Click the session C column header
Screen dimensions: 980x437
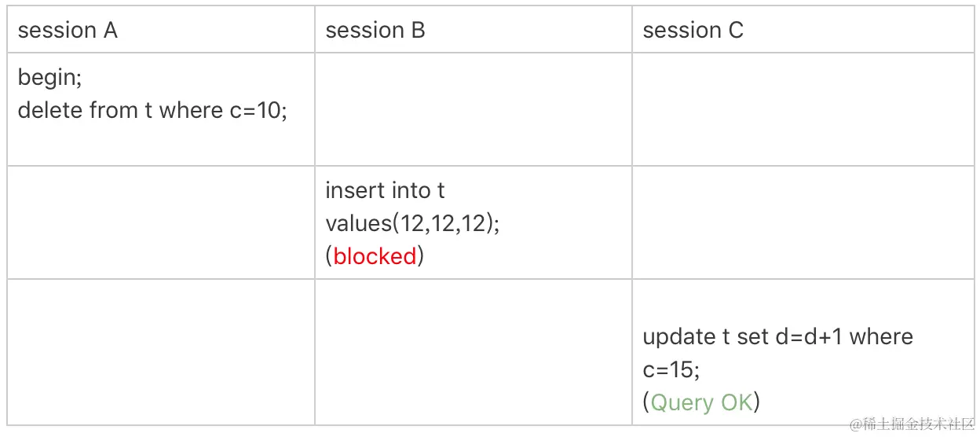693,31
